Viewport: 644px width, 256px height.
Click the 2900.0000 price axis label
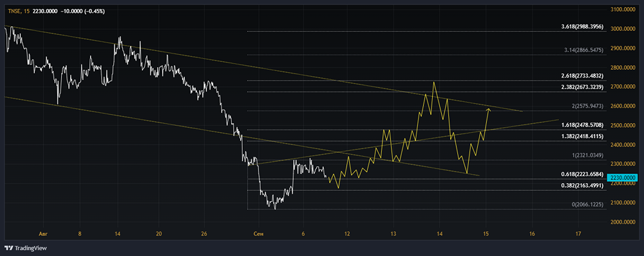pyautogui.click(x=622, y=48)
